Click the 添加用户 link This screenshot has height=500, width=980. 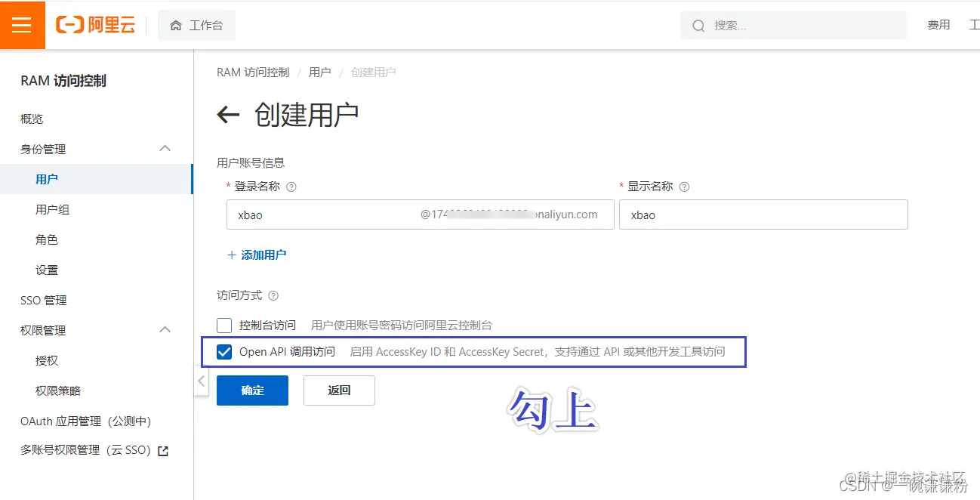click(263, 255)
